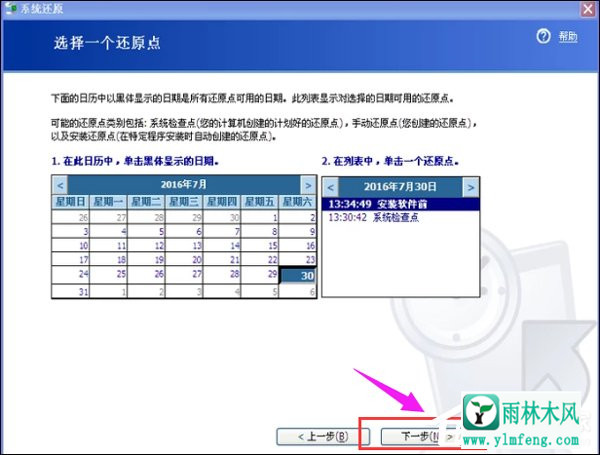Show previous day's restore points
Image resolution: width=600 pixels, height=455 pixels.
331,187
